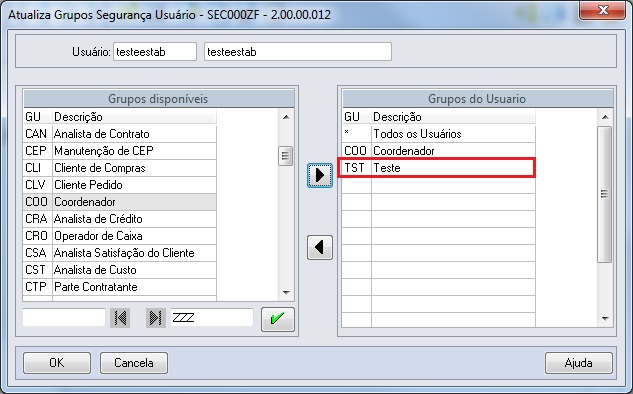Click the CSA code cell
Viewport: 633px width, 394px height.
38,253
